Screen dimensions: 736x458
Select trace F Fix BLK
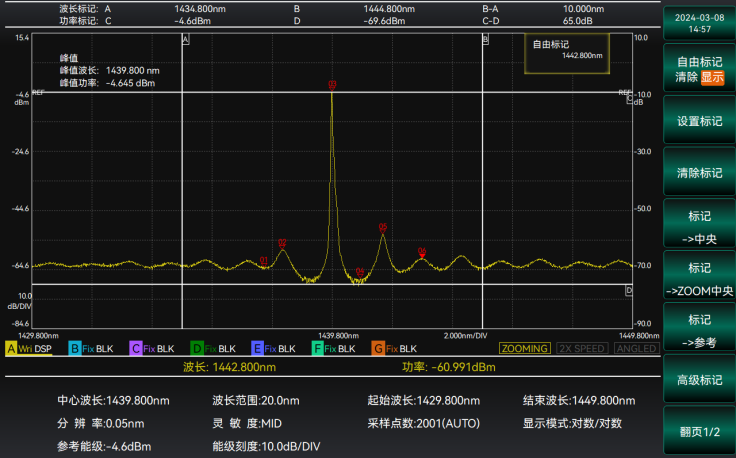(334, 349)
